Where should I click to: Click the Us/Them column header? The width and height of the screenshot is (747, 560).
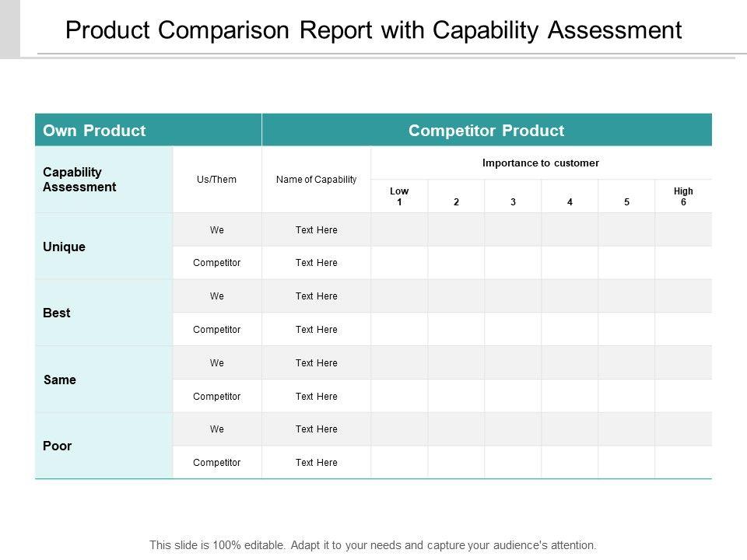pyautogui.click(x=217, y=180)
